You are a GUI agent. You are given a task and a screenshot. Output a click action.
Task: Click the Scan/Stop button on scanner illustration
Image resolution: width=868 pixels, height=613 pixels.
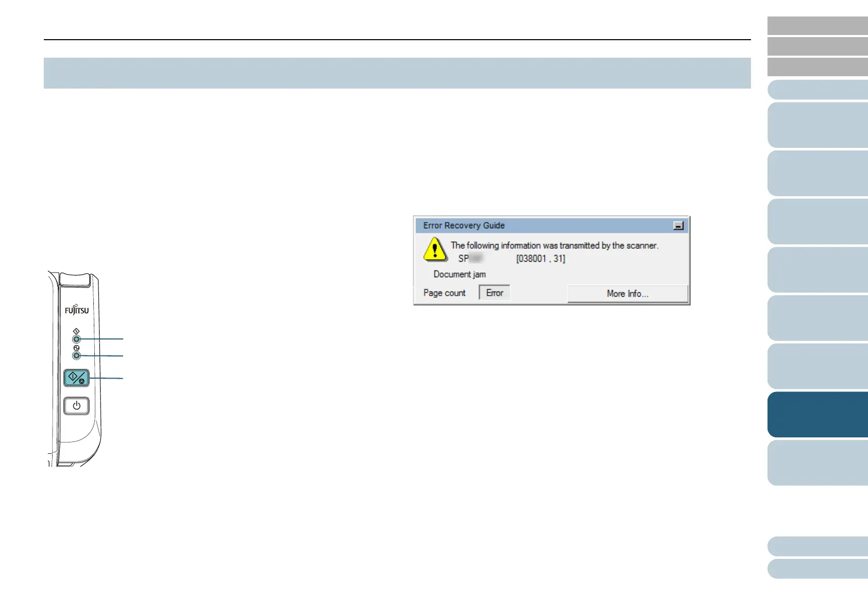[76, 378]
